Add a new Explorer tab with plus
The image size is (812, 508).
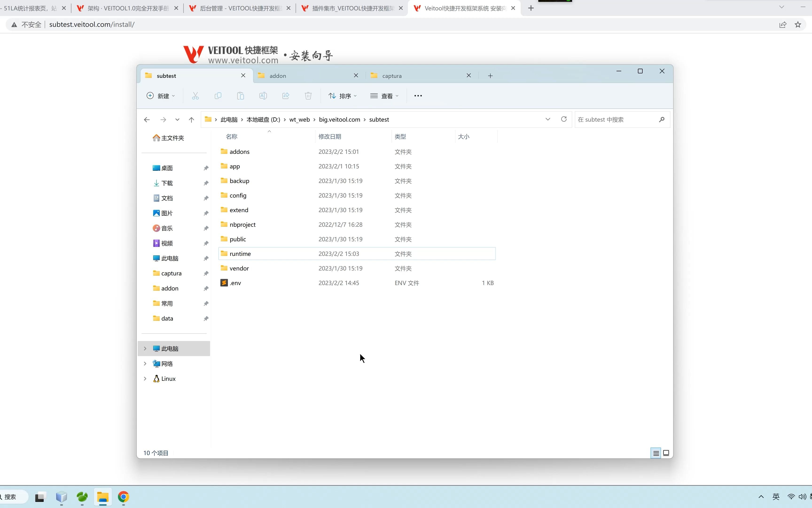tap(490, 76)
